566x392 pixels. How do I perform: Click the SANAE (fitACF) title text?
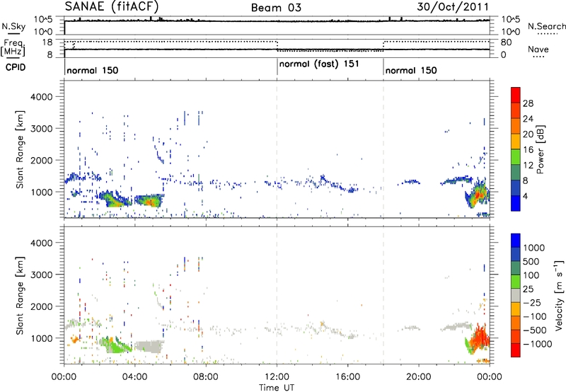pos(112,6)
